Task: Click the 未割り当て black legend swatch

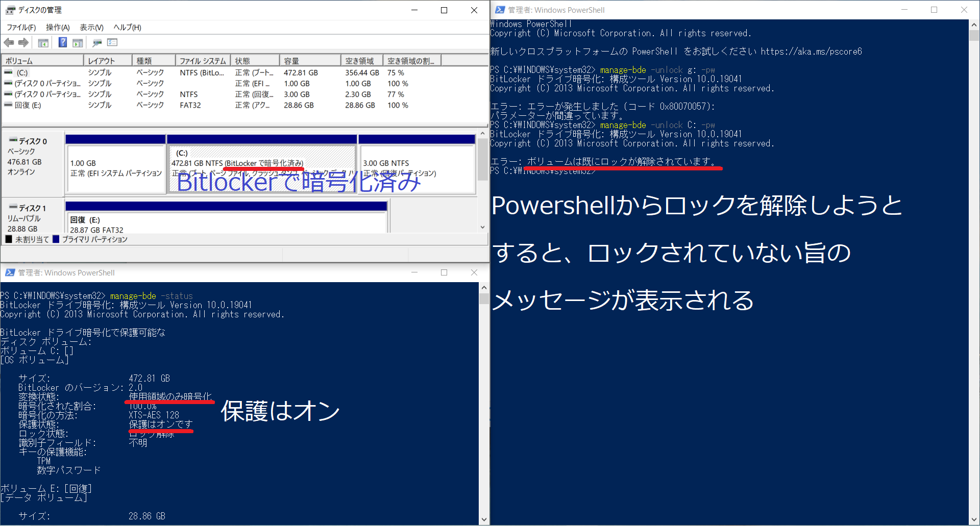Action: pos(9,239)
